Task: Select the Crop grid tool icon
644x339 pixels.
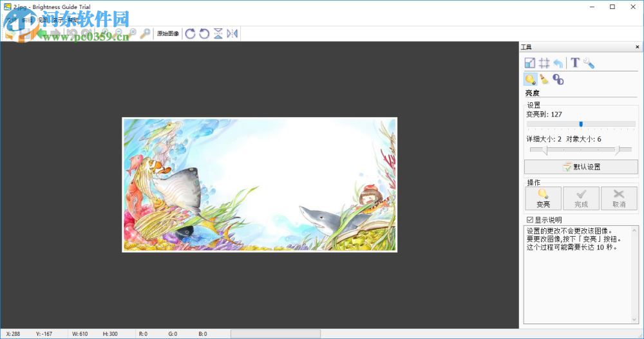Action: click(x=544, y=63)
